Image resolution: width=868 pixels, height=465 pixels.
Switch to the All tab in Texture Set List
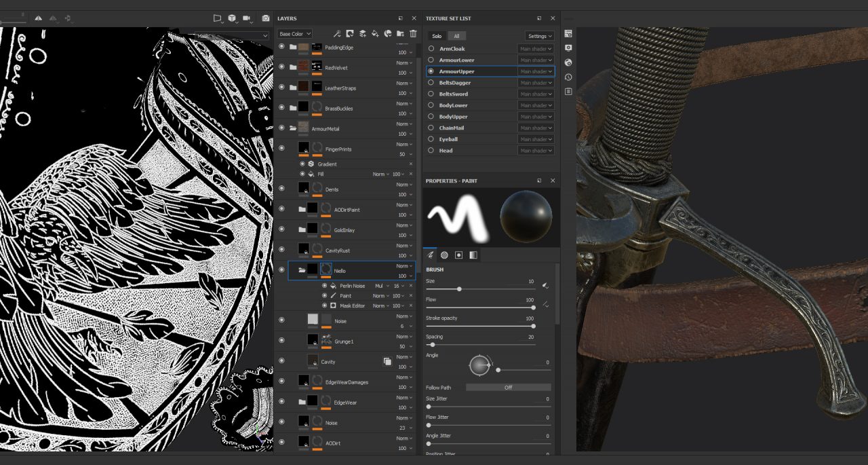456,36
